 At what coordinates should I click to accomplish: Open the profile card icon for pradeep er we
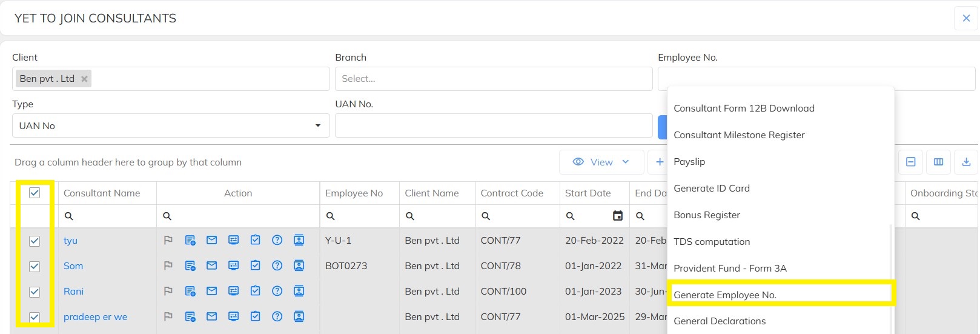tap(299, 316)
